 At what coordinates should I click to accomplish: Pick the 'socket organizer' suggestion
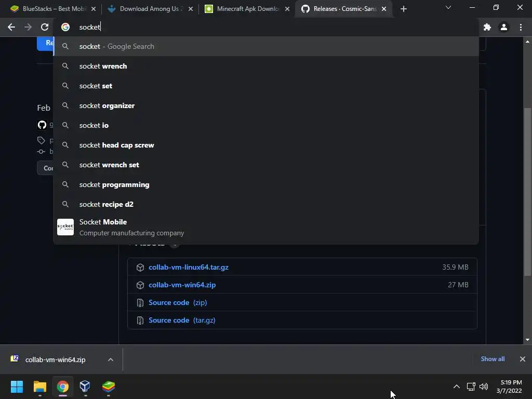[266, 105]
